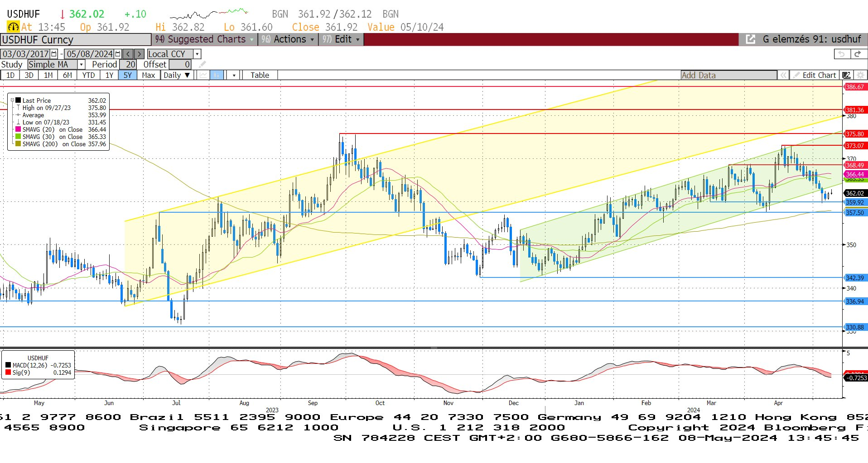Click the next date range arrow

pos(140,54)
